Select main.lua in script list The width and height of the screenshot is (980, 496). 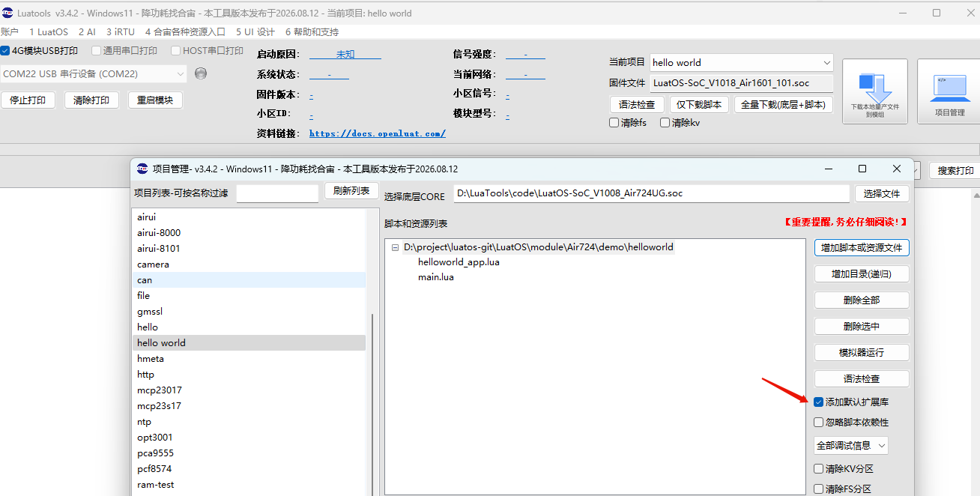point(436,277)
